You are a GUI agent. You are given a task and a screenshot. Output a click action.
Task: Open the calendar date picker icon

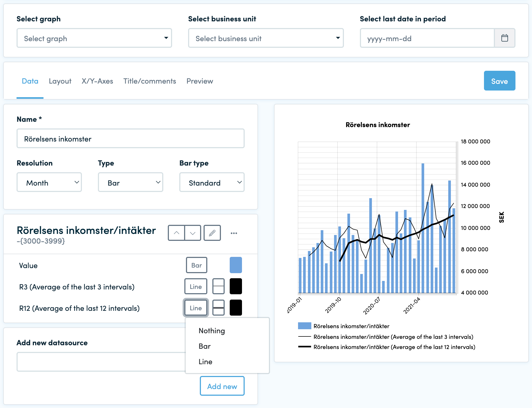[x=505, y=38]
